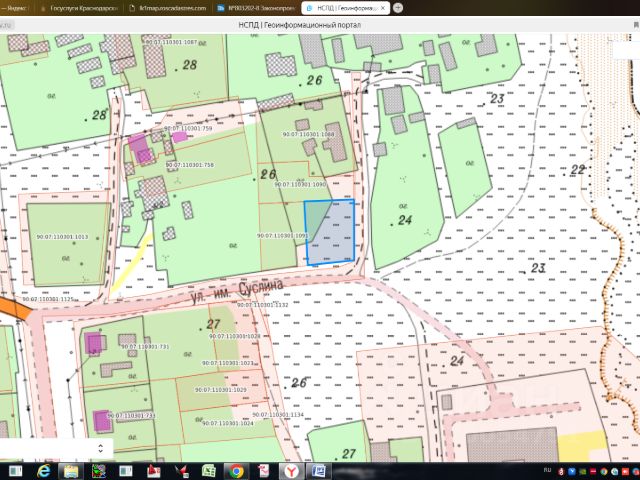640x480 pixels.
Task: Click parcel label 90:07:110301:1029
Action: [x=221, y=390]
